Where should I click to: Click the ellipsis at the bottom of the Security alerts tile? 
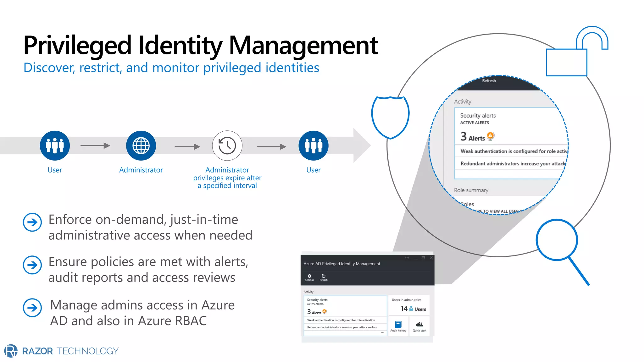(382, 333)
